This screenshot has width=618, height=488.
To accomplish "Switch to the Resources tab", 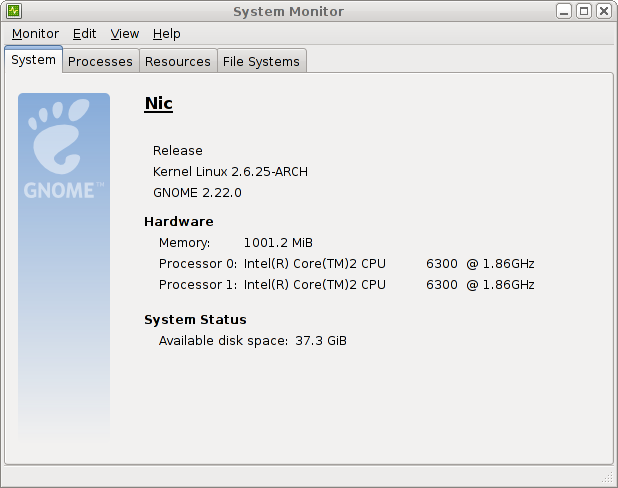I will (x=177, y=61).
